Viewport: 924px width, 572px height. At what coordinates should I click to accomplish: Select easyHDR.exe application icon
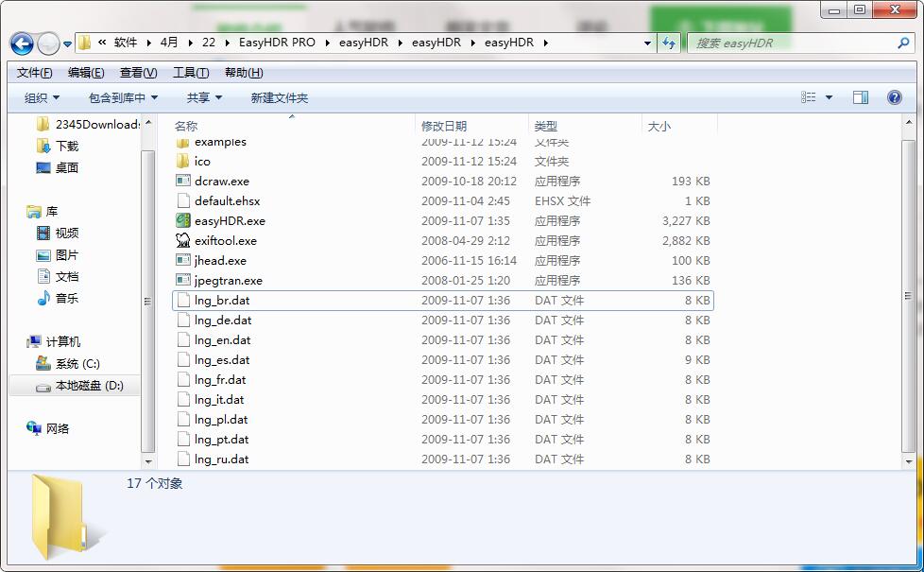click(182, 220)
